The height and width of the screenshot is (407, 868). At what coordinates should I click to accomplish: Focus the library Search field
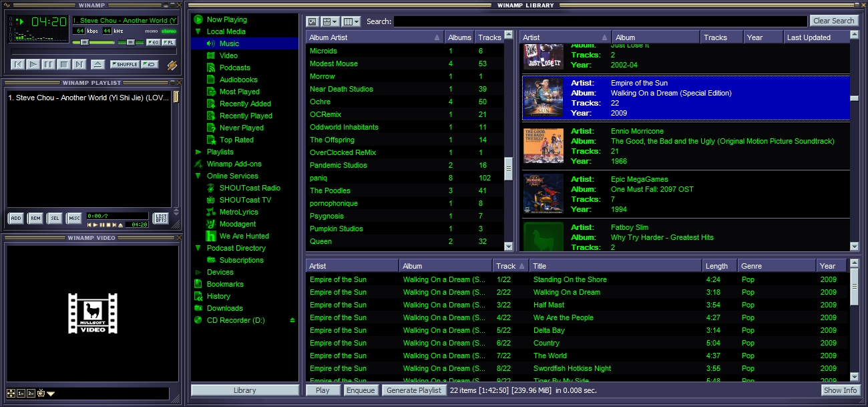(600, 21)
